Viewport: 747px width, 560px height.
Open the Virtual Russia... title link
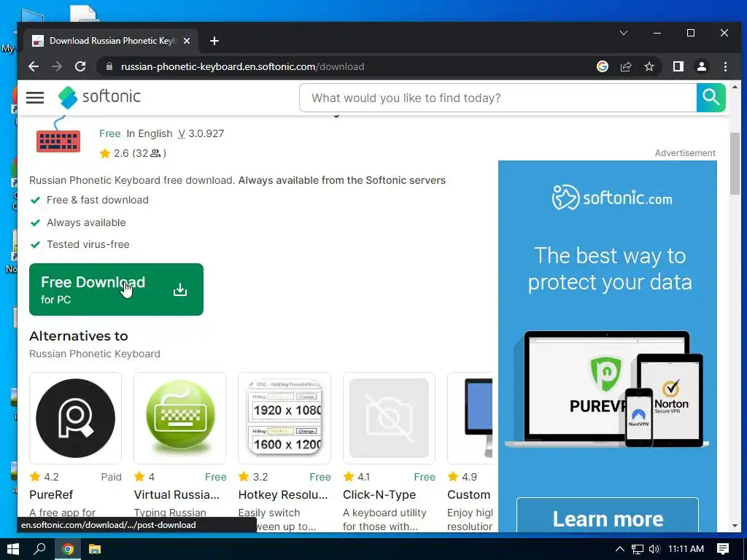point(177,495)
